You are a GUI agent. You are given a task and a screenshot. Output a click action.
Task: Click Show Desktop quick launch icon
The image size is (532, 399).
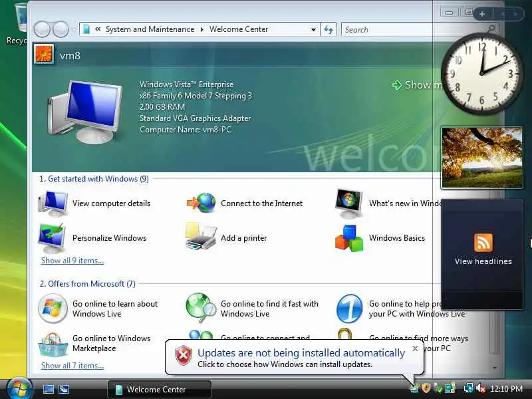48,389
